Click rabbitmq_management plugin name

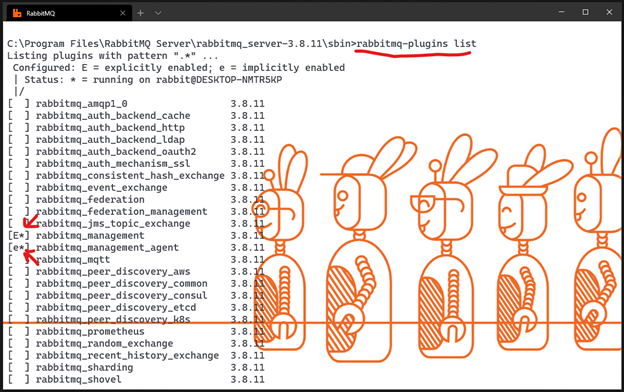[90, 236]
